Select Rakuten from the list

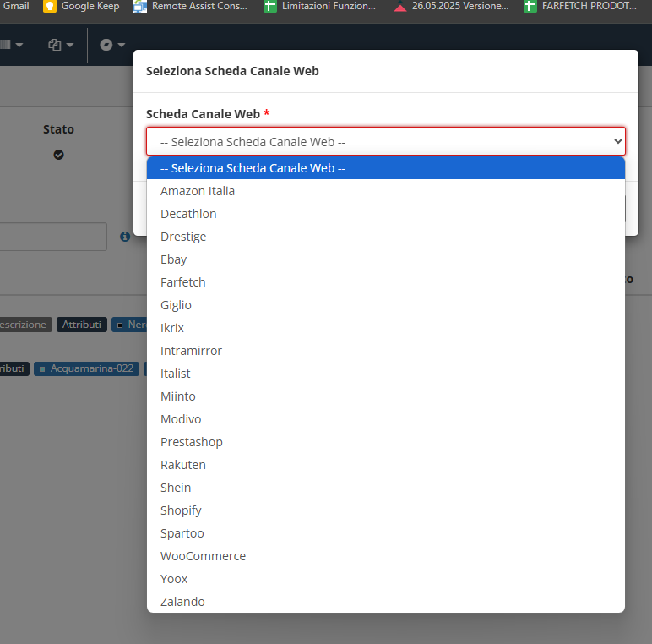coord(385,465)
